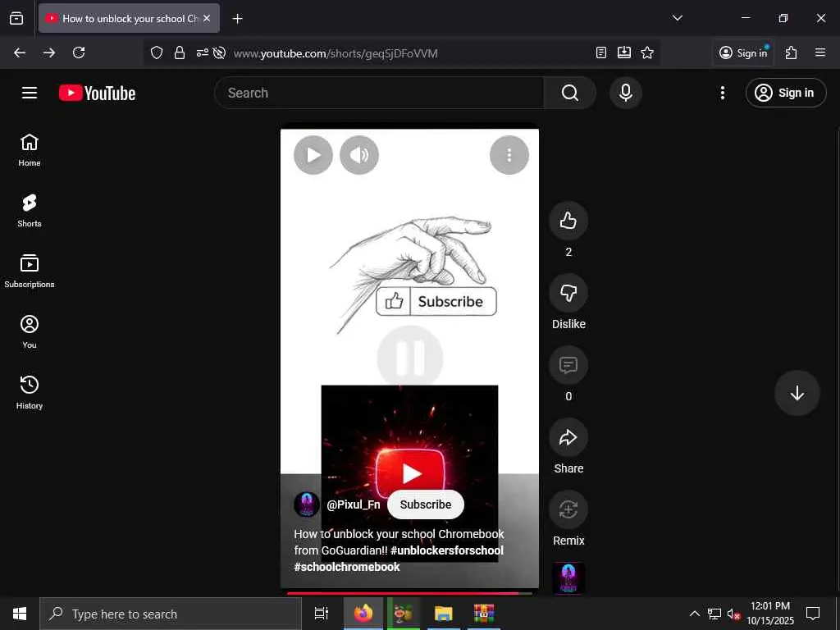Screen dimensions: 840x630
Task: Click the muted volume tray icon
Action: click(x=733, y=614)
